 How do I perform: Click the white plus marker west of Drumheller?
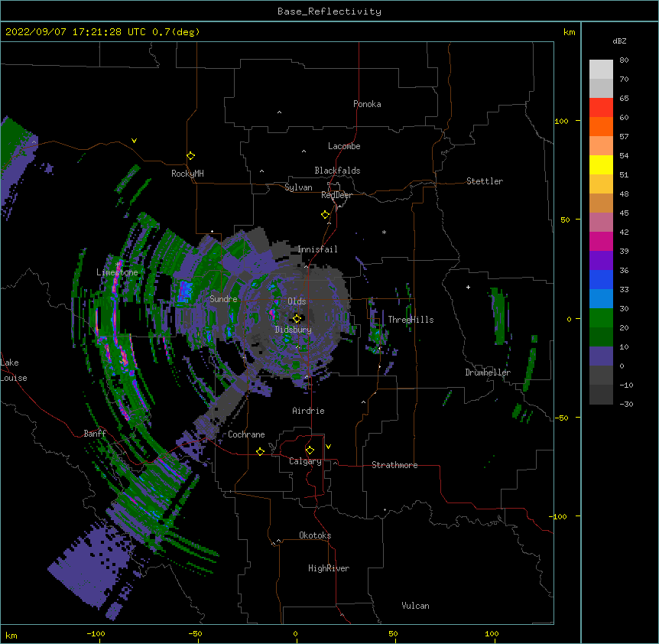point(468,287)
